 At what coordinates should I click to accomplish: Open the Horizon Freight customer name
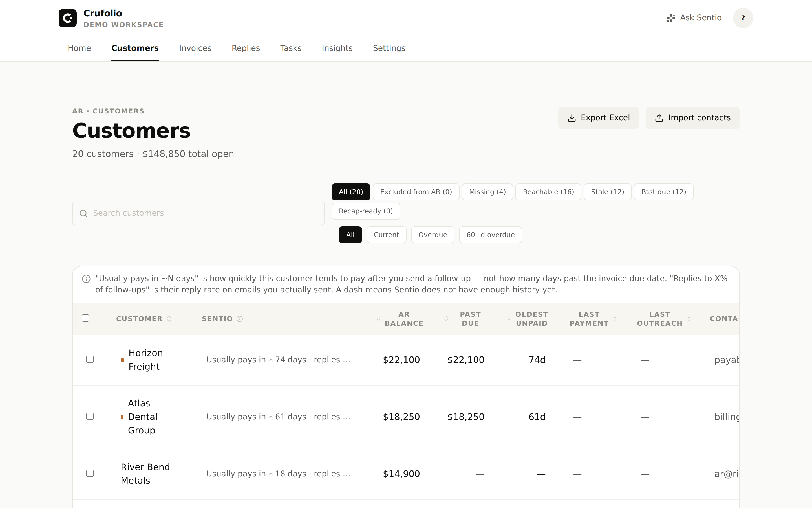(145, 360)
